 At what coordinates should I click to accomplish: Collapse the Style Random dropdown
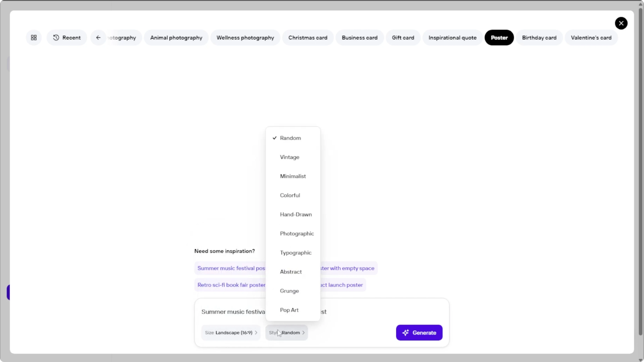pyautogui.click(x=286, y=332)
